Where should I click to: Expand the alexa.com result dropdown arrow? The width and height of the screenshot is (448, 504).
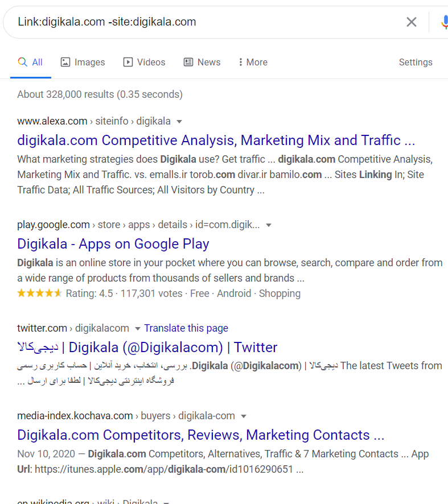pyautogui.click(x=179, y=121)
